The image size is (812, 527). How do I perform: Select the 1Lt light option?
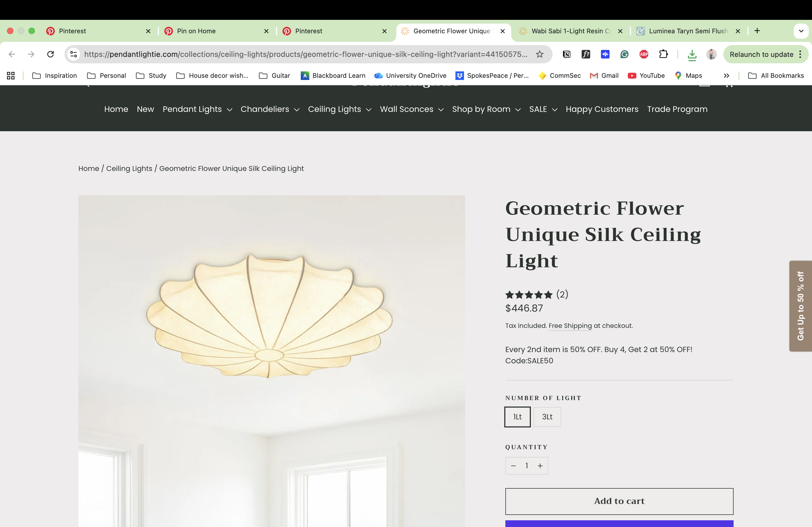point(517,416)
